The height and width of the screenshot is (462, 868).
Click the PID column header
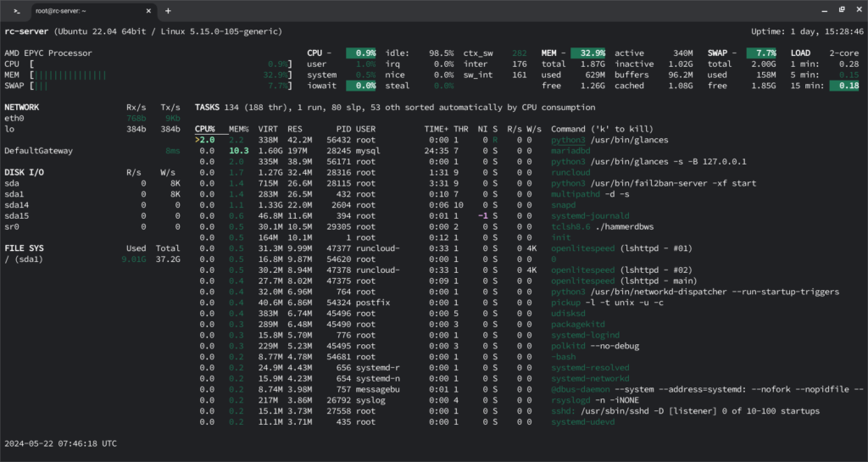344,130
